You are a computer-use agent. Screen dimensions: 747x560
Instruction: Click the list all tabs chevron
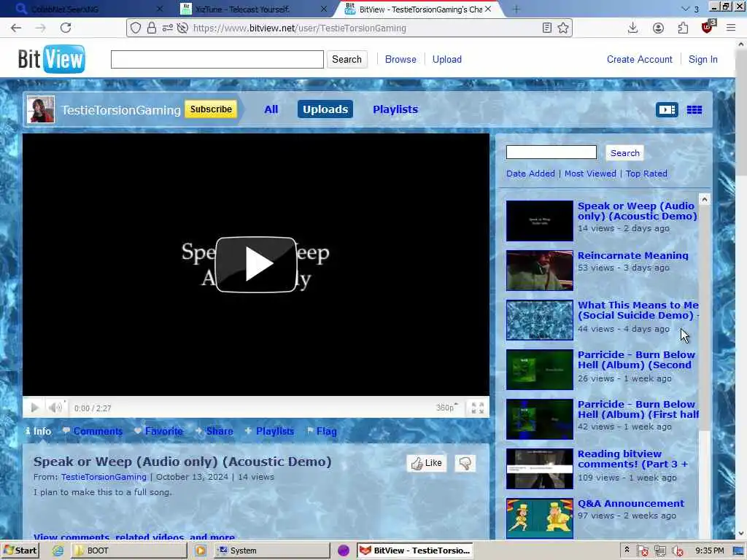click(685, 9)
